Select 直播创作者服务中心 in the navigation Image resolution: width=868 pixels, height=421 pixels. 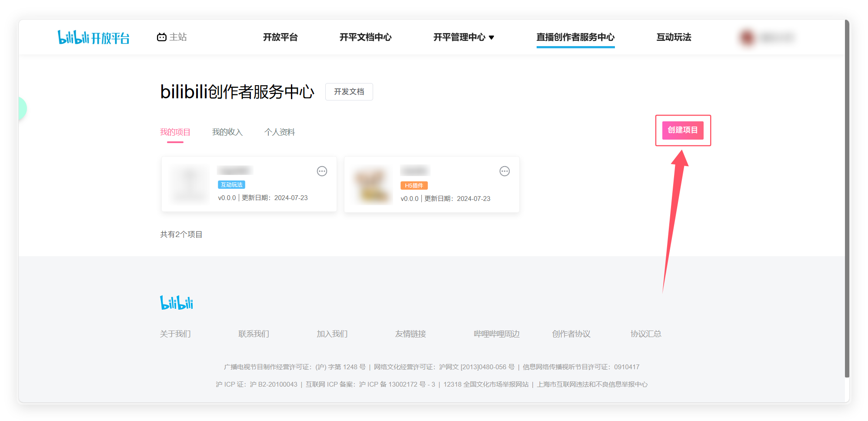point(575,37)
